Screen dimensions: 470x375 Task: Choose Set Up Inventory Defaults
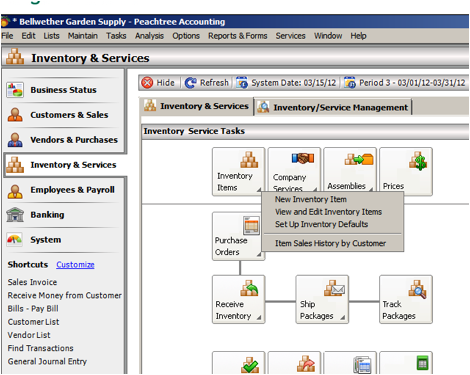click(x=333, y=224)
